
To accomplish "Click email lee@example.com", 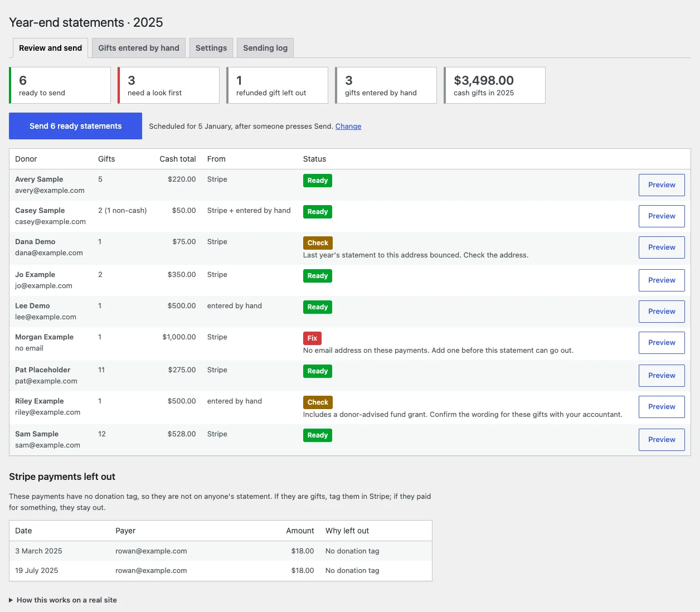I will coord(46,317).
